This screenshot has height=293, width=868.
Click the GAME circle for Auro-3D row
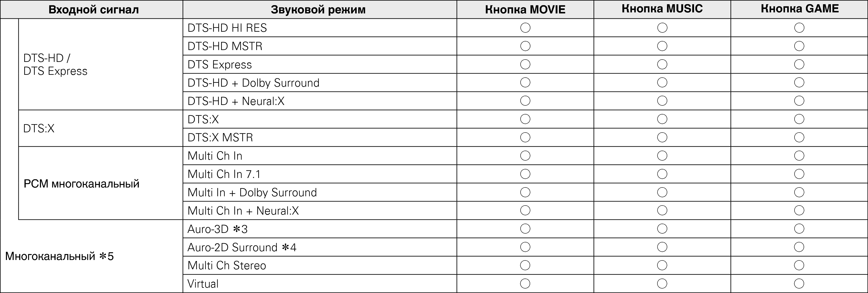[x=799, y=229]
